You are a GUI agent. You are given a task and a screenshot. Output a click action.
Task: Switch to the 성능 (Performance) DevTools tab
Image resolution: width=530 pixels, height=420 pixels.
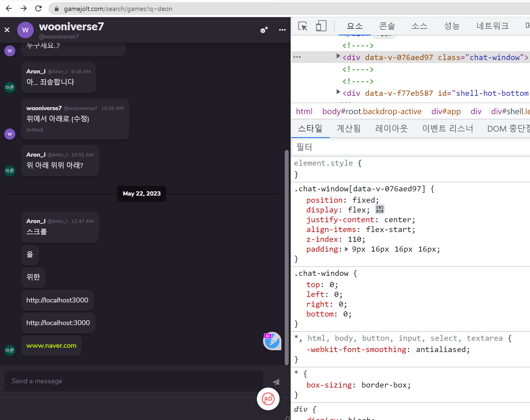(x=452, y=26)
